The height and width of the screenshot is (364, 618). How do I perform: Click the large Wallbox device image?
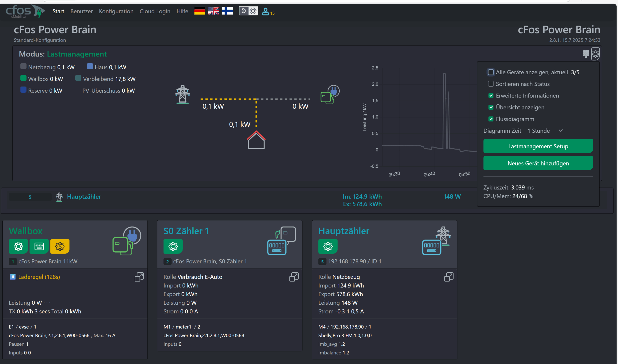(x=127, y=241)
